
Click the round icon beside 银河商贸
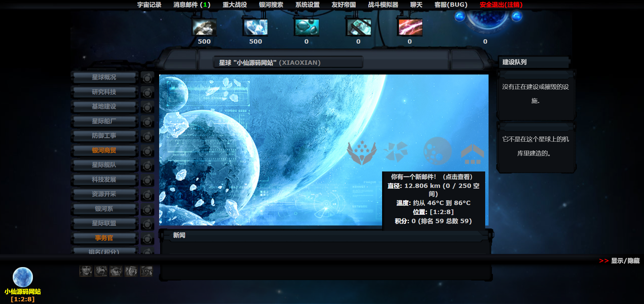point(147,151)
